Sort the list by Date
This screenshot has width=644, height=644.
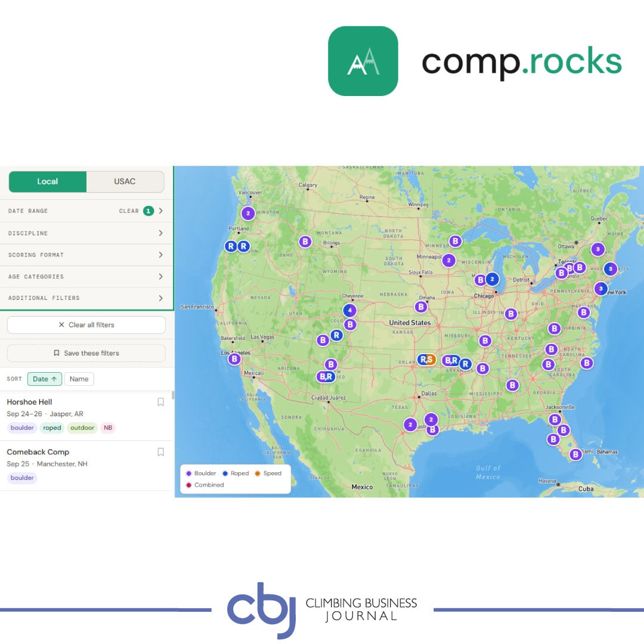pos(44,379)
